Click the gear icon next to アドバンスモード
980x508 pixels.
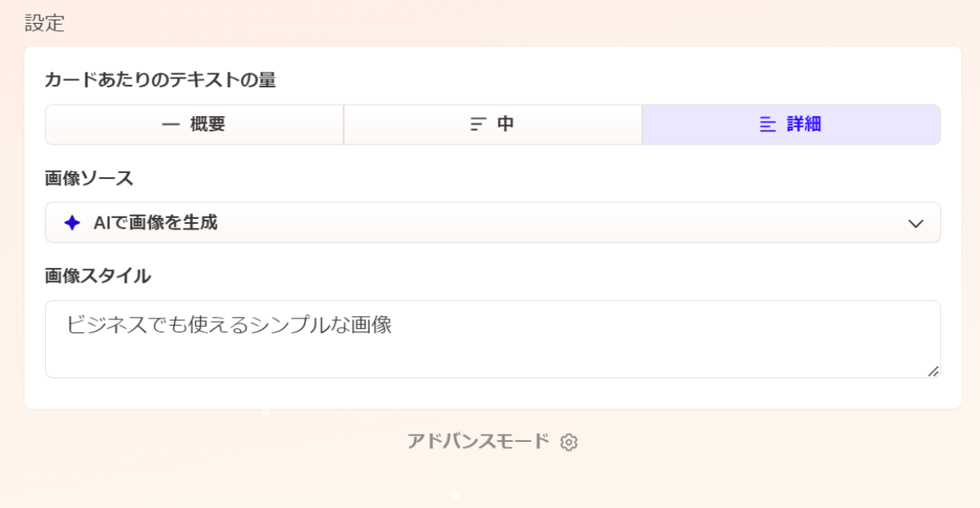[569, 443]
